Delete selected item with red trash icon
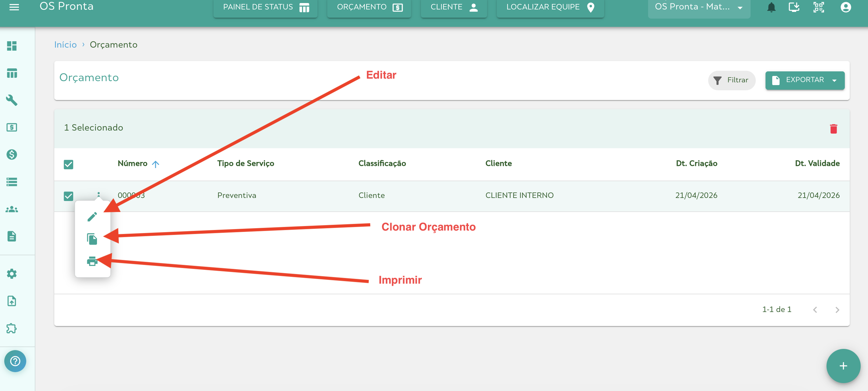The image size is (868, 391). tap(833, 129)
